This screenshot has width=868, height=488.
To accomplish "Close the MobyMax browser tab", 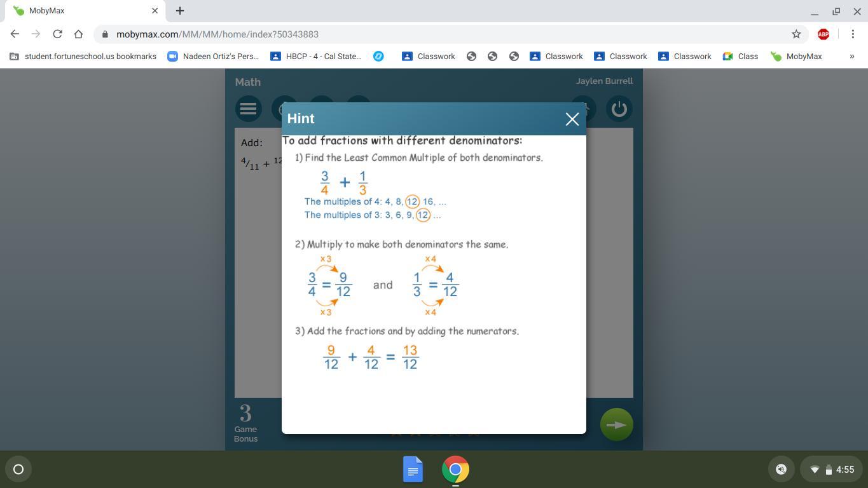I will 155,11.
